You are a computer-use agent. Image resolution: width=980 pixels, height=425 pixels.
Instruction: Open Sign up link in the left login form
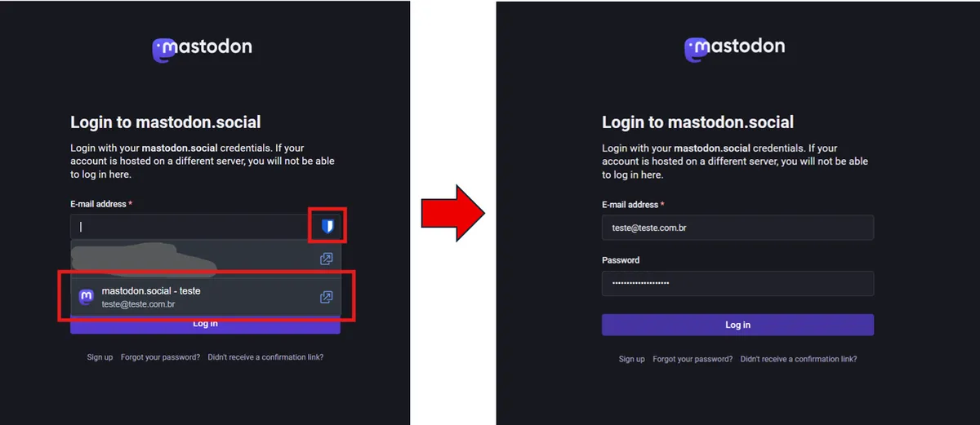100,357
